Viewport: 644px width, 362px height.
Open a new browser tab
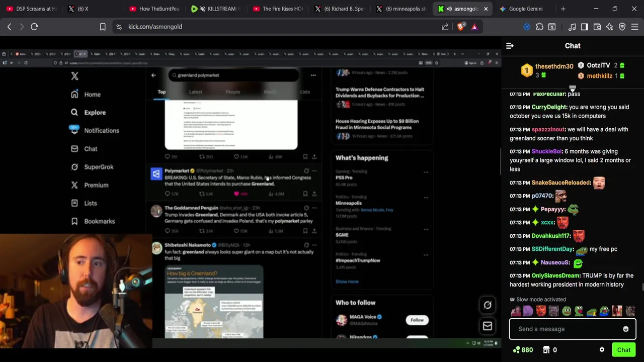[563, 9]
